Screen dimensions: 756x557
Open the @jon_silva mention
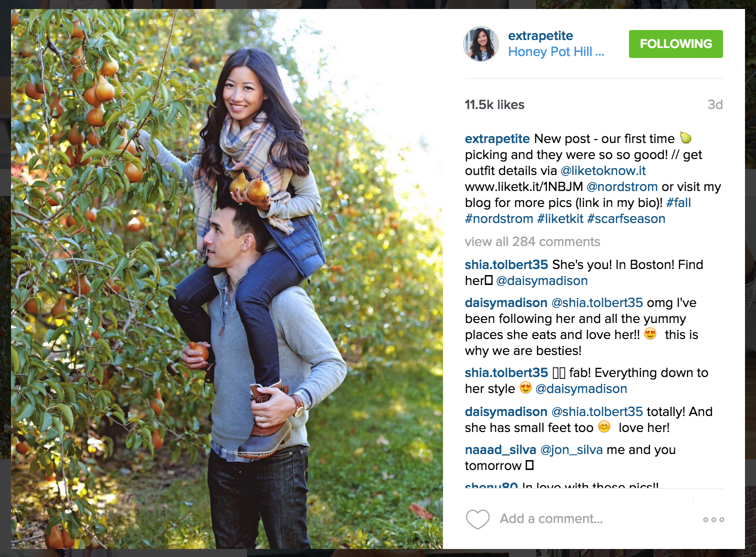click(571, 450)
